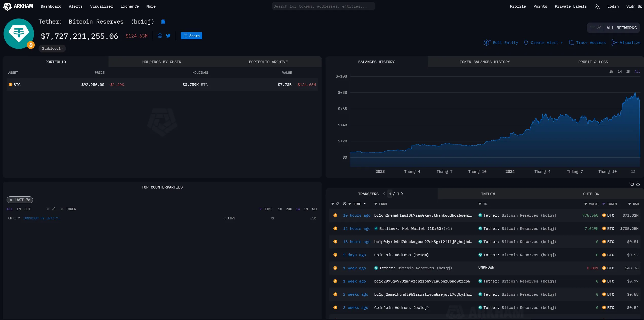Click counterparties link filter icon

tap(54, 209)
